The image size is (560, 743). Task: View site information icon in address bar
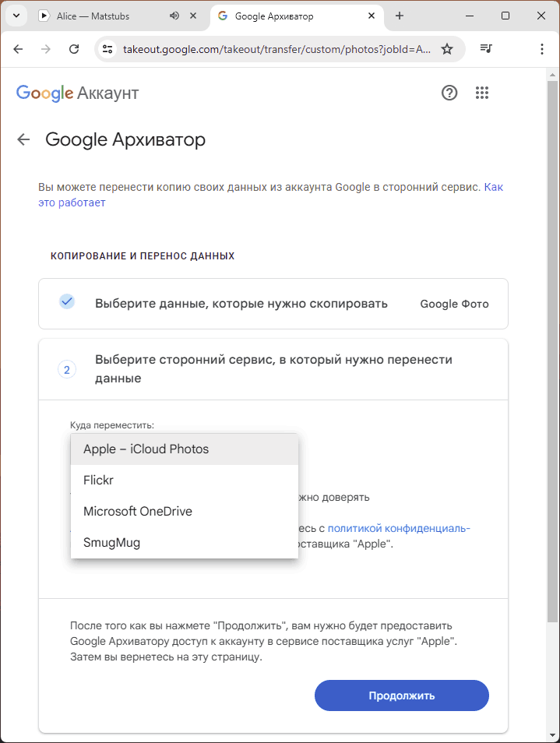click(x=107, y=49)
